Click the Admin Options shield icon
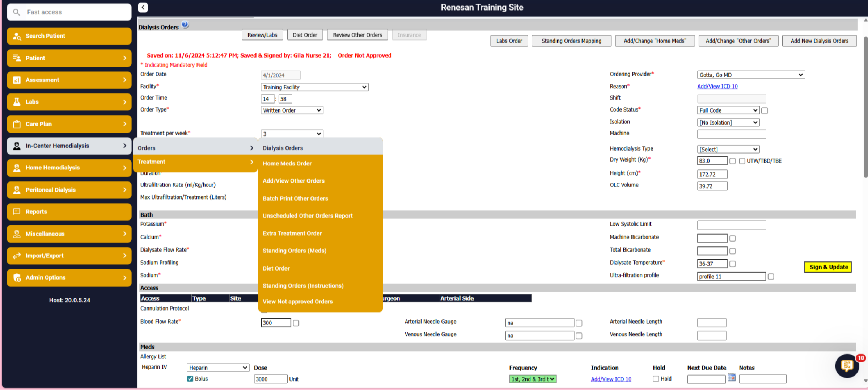The height and width of the screenshot is (390, 868). tap(17, 278)
